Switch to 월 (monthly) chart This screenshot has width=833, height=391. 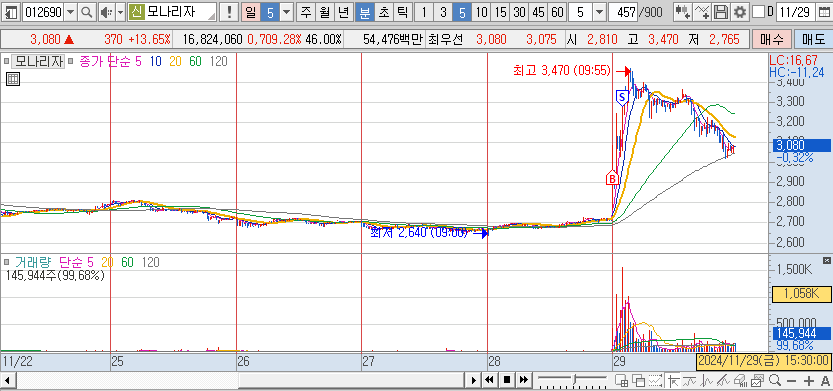point(325,12)
